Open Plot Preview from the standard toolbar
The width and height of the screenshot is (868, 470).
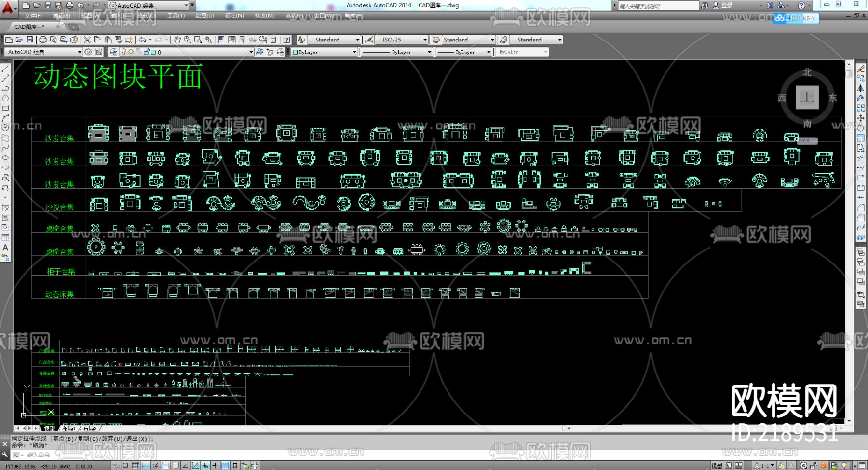coord(53,40)
